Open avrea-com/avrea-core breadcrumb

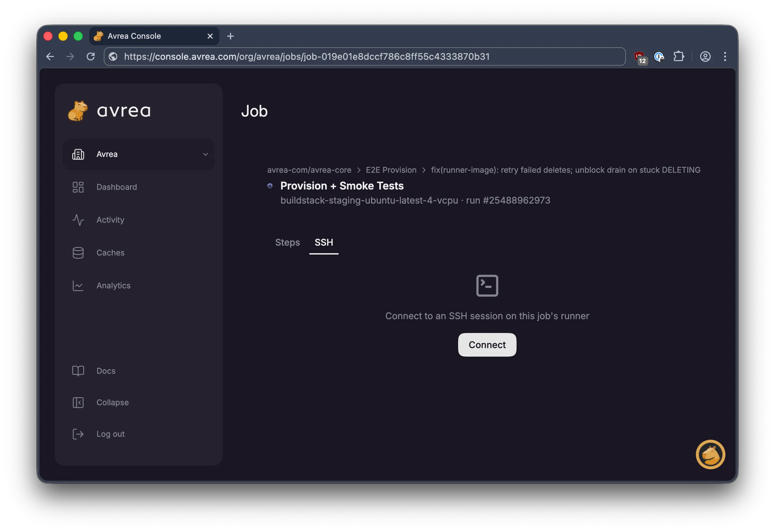click(309, 170)
